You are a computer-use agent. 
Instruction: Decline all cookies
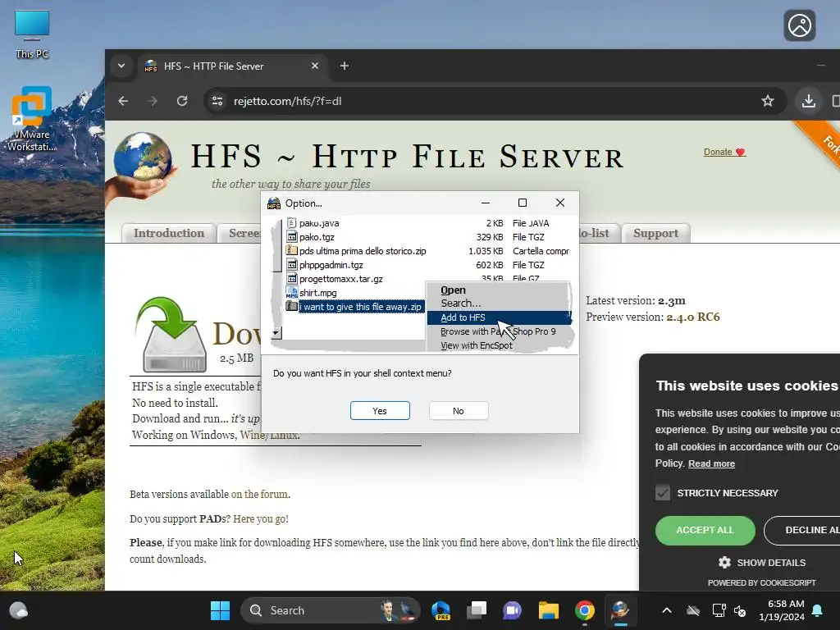pyautogui.click(x=804, y=531)
